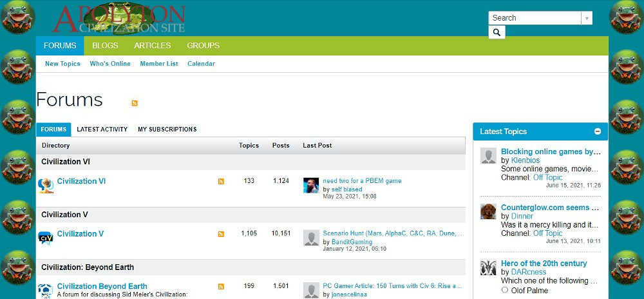Click the Topics column header

pyautogui.click(x=249, y=146)
